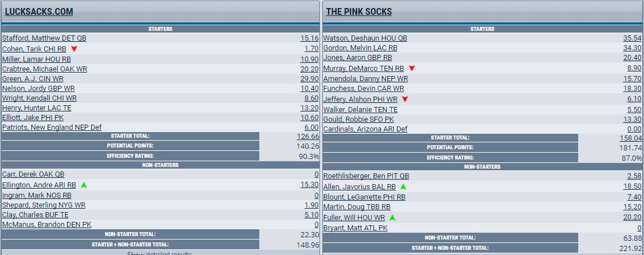Open Melvin Gordon's 34.30 points breakdown
The height and width of the screenshot is (255, 644).
tap(632, 48)
